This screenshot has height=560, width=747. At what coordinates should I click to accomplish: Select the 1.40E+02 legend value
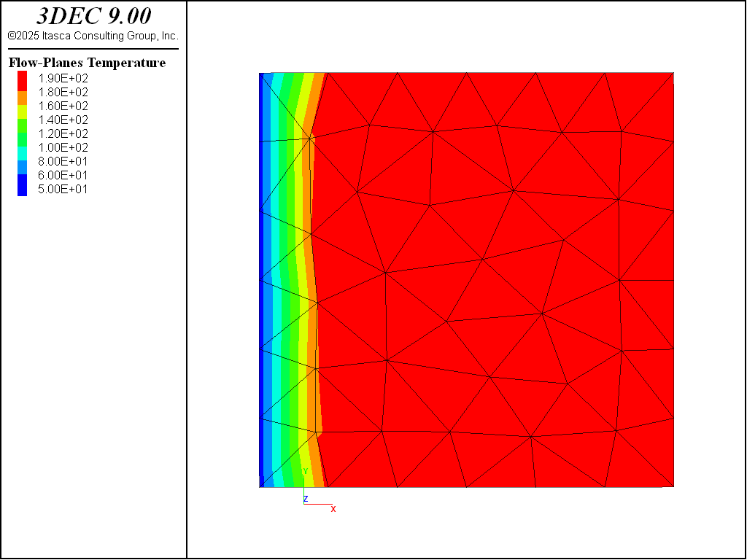[63, 120]
